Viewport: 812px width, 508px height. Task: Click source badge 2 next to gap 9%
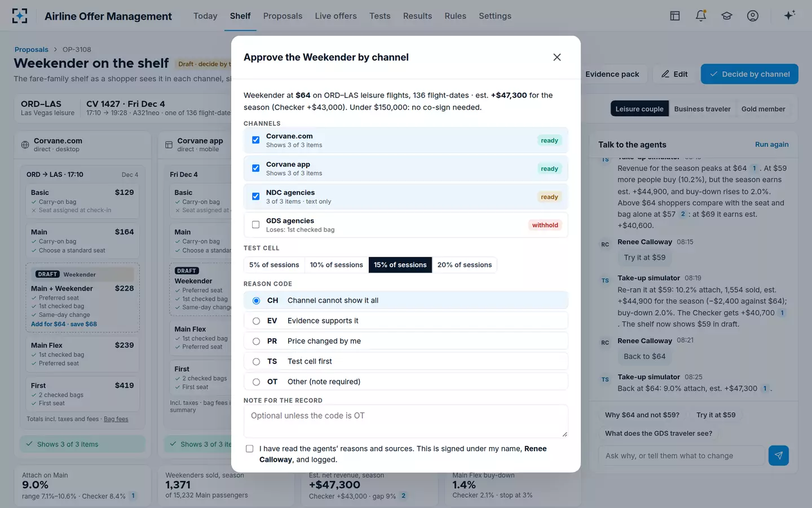(403, 496)
